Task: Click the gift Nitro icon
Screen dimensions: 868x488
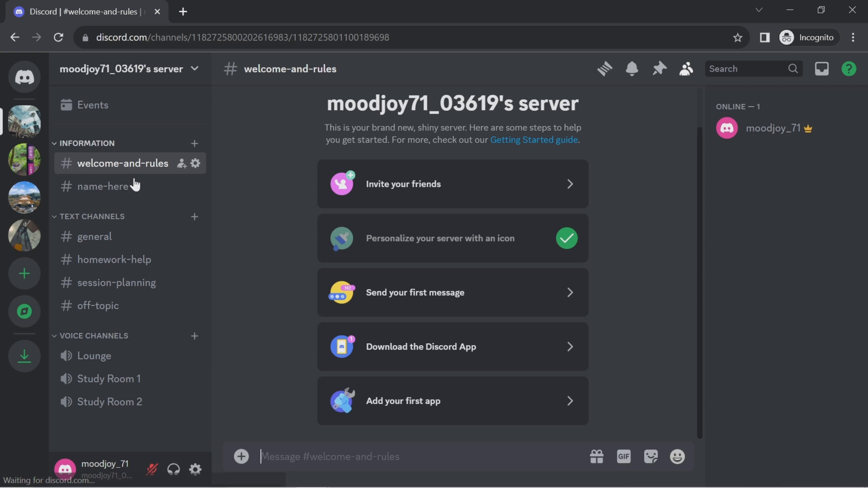Action: pyautogui.click(x=597, y=457)
